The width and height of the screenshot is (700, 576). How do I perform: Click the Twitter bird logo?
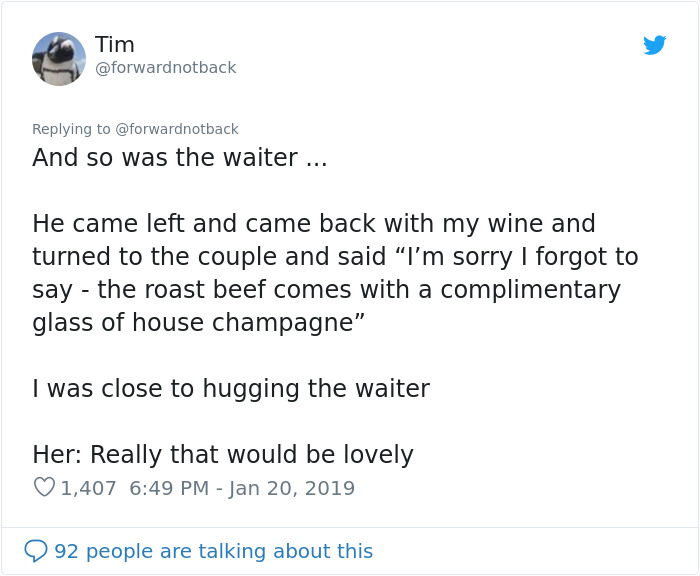[x=655, y=45]
